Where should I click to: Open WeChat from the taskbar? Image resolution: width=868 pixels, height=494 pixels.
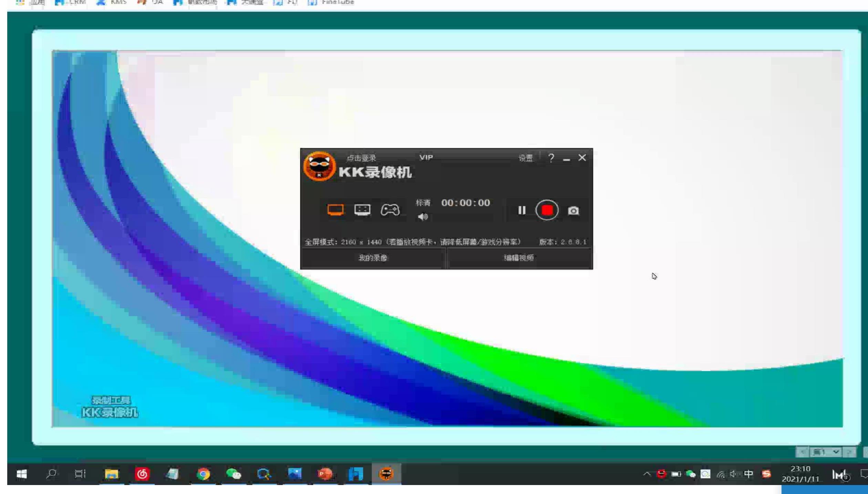point(234,474)
